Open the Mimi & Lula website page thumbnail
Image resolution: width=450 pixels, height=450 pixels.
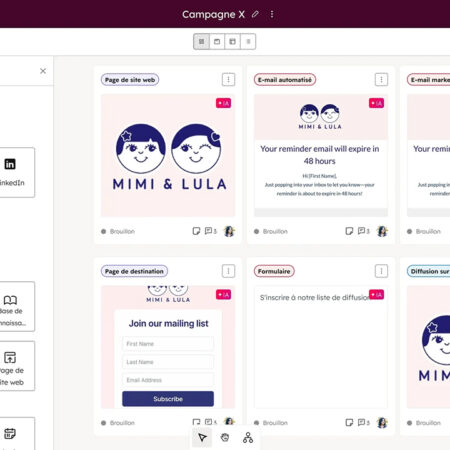[168, 155]
